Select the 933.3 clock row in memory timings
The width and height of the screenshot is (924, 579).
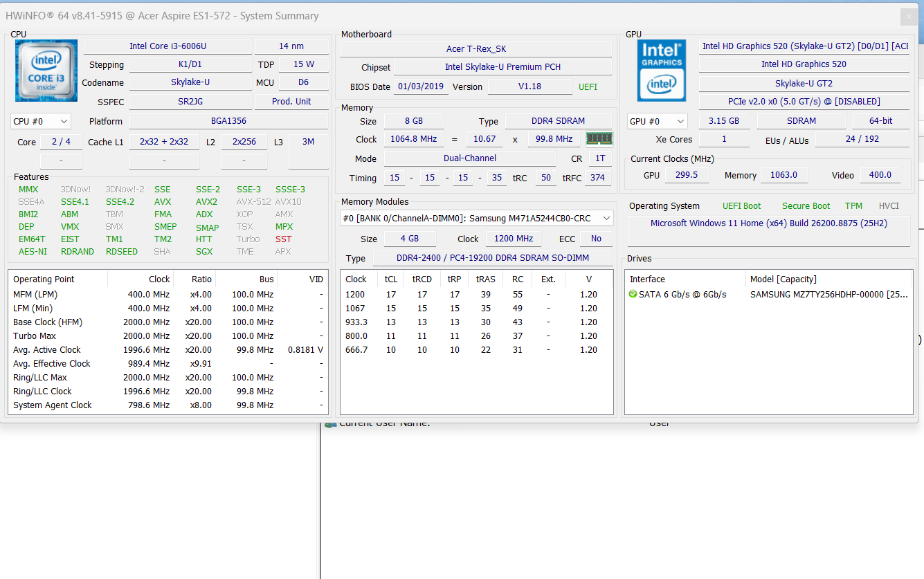[x=476, y=322]
